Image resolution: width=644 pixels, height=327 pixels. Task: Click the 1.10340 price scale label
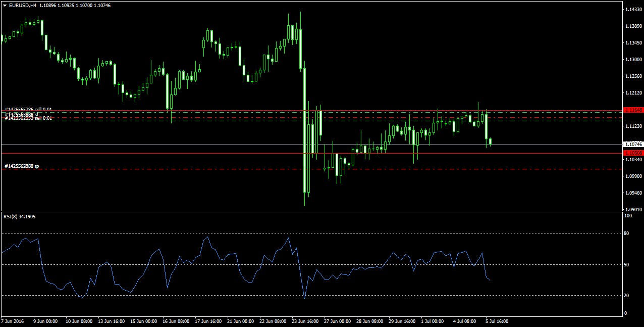(x=633, y=160)
